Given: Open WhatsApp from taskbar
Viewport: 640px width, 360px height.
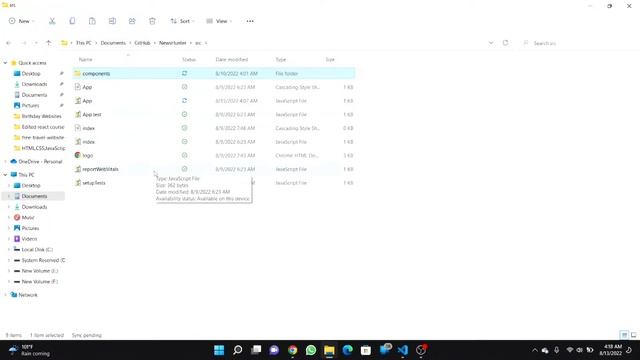Looking at the screenshot, I should 311,350.
